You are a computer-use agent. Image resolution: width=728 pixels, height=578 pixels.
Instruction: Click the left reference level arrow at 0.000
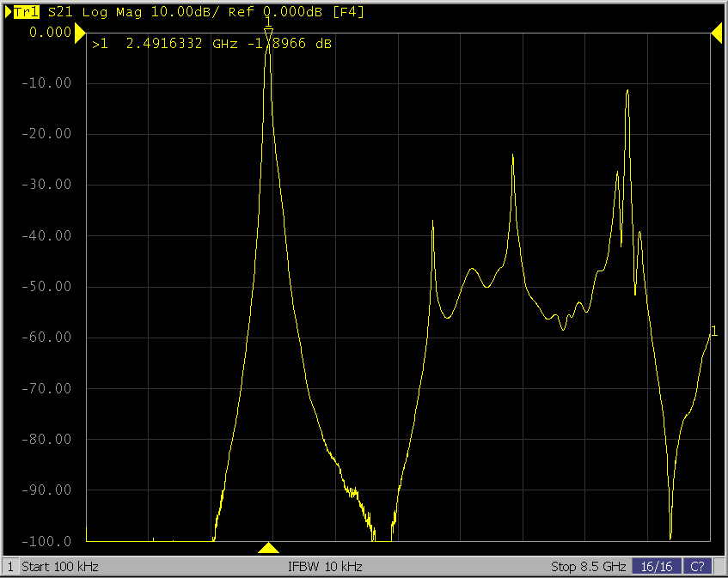click(80, 33)
